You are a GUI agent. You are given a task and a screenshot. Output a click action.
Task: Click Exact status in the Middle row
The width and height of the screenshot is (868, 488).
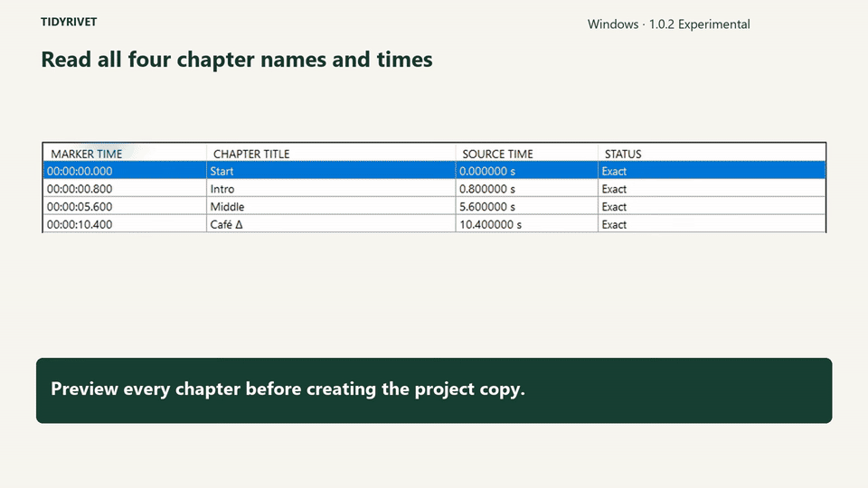pos(712,206)
